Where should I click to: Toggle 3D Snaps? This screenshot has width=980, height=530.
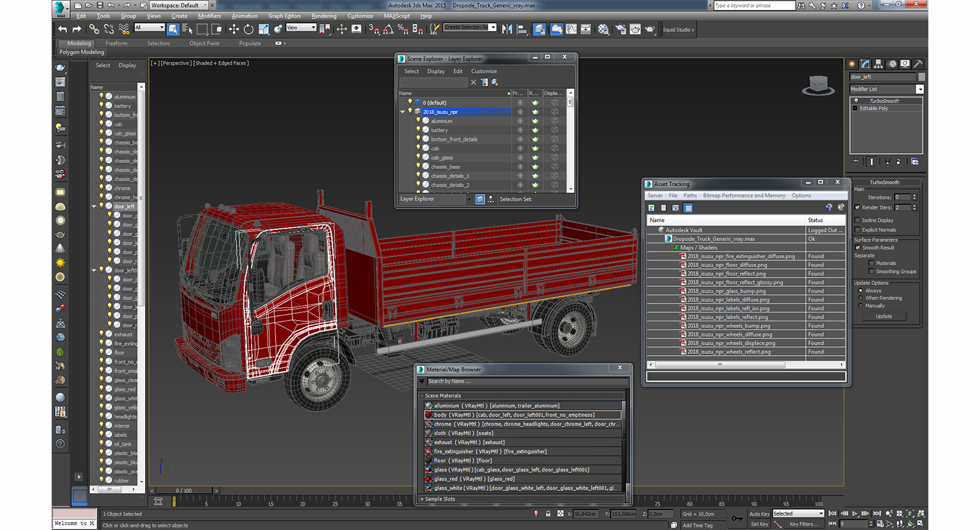pyautogui.click(x=374, y=29)
